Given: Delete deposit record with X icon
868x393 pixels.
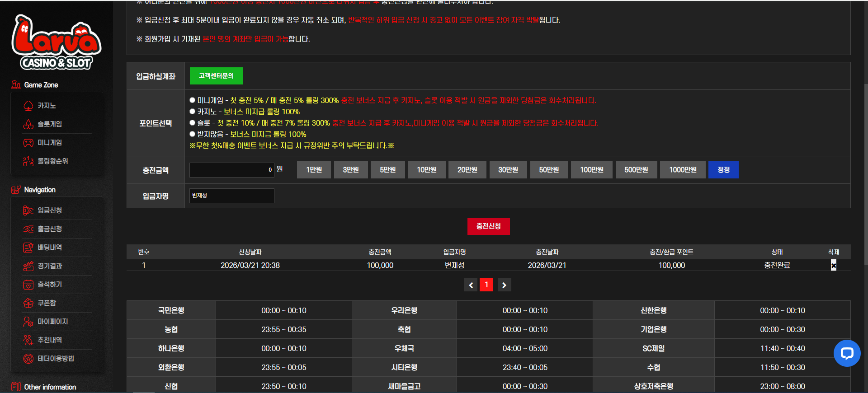Looking at the screenshot, I should pos(834,265).
